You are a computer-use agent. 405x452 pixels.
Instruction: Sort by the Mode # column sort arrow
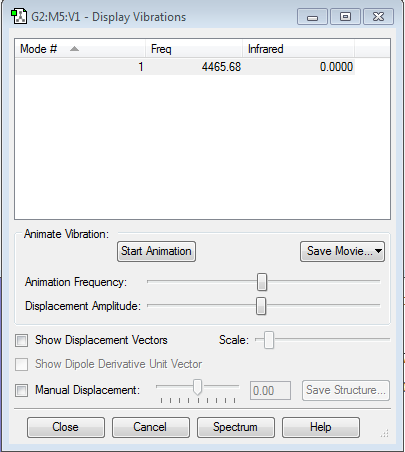[x=74, y=49]
